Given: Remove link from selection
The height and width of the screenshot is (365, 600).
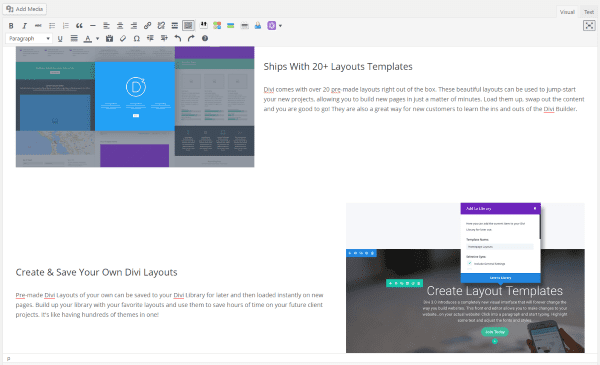Looking at the screenshot, I should (x=161, y=26).
